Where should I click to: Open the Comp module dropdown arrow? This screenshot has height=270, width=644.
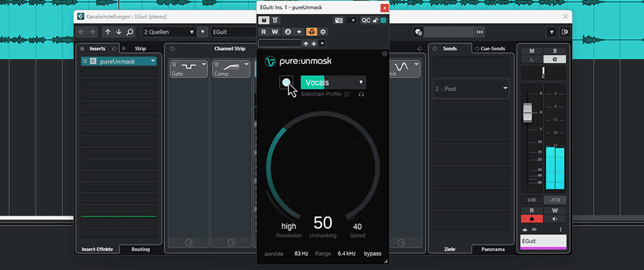pos(247,64)
